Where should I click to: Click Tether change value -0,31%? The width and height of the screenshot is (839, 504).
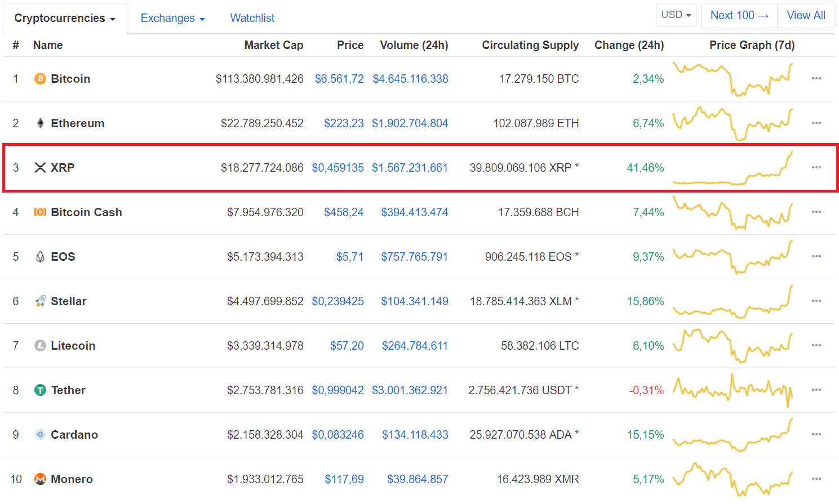point(646,390)
